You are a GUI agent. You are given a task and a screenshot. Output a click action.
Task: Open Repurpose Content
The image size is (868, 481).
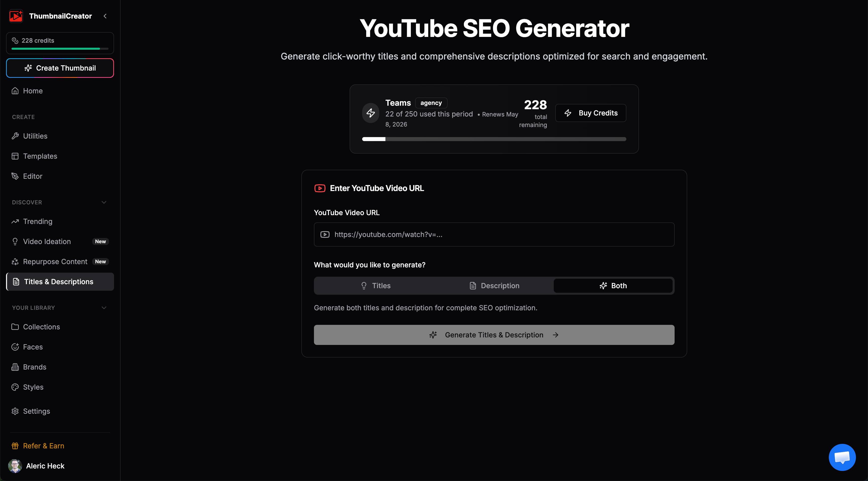(x=60, y=262)
